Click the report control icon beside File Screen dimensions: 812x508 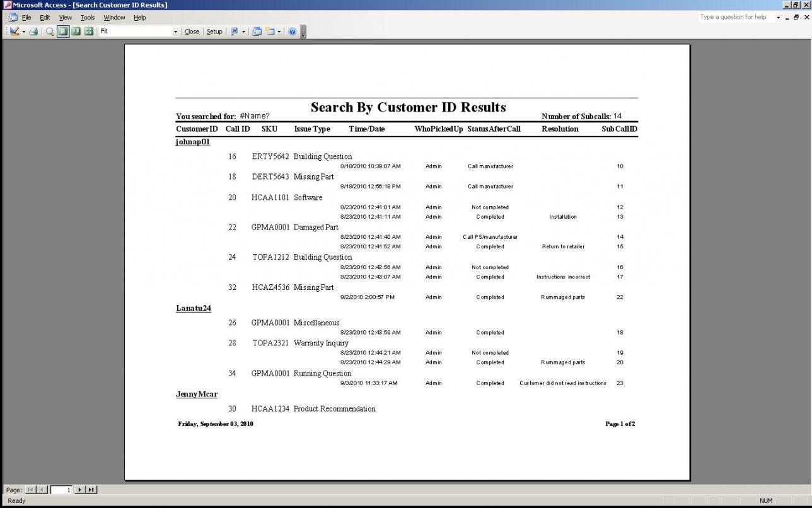point(13,18)
